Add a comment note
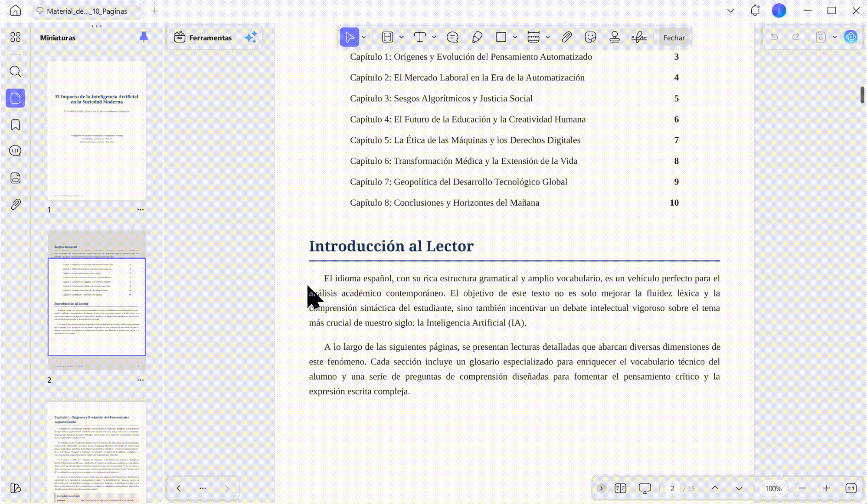 point(452,37)
